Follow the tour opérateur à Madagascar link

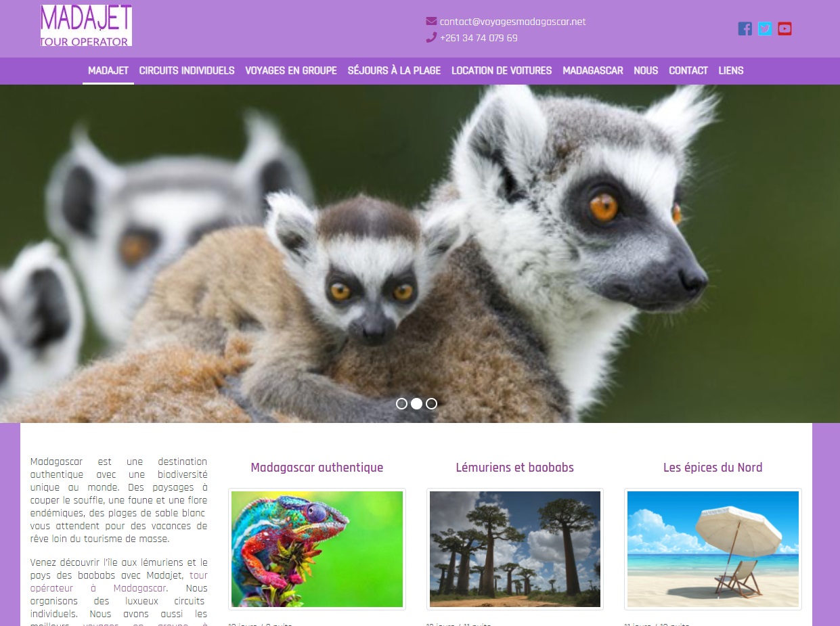tap(119, 581)
